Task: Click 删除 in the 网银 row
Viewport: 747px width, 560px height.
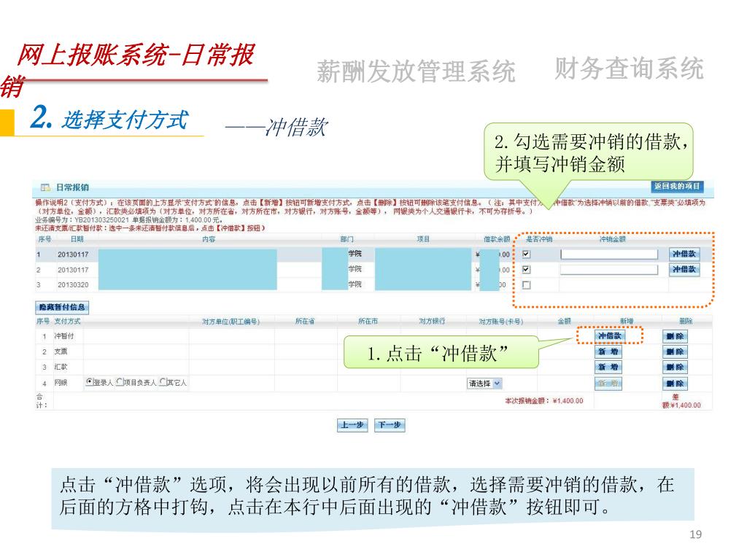Action: (x=675, y=384)
